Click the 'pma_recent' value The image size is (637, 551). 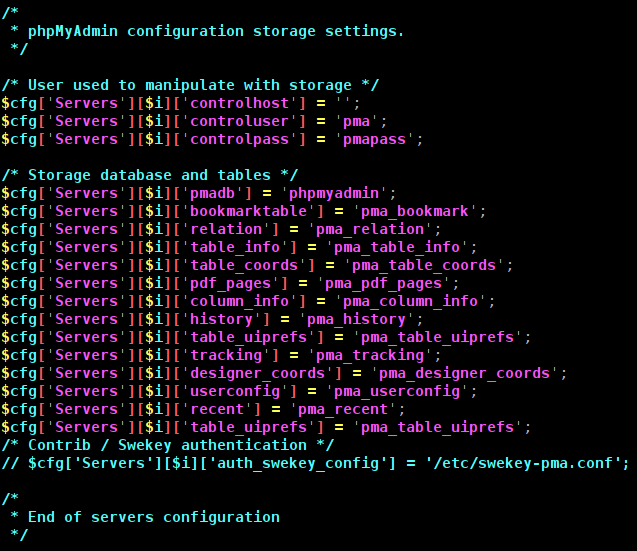(343, 409)
